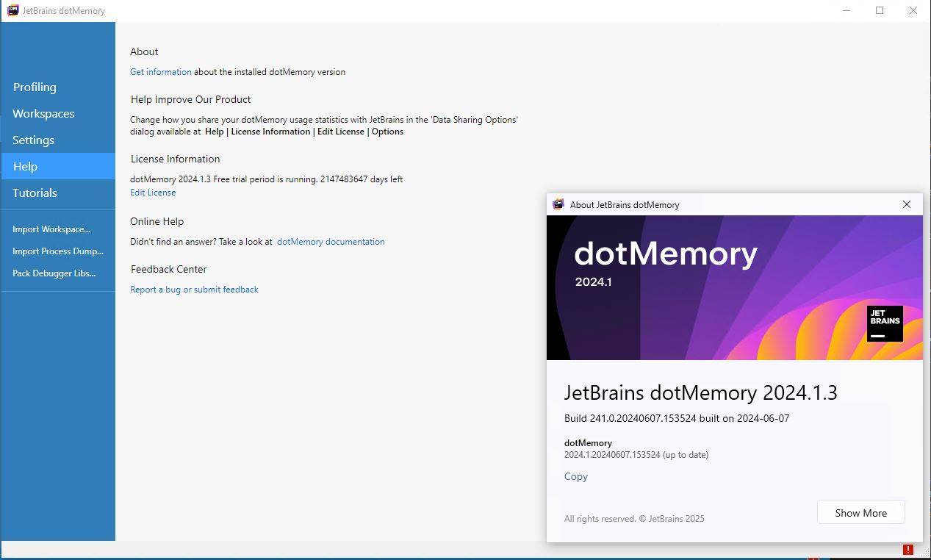The height and width of the screenshot is (560, 931).
Task: Click the 'Help Improve Our Product' heading
Action: (190, 99)
